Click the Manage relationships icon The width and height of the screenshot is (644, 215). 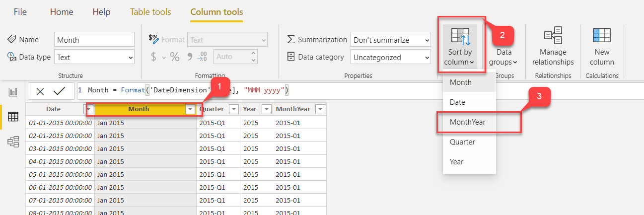553,36
